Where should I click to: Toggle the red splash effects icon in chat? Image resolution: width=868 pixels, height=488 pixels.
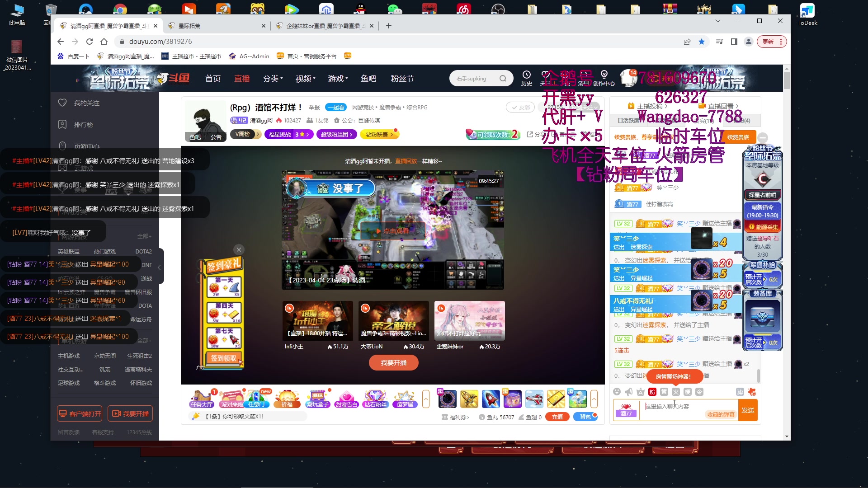[x=752, y=392]
